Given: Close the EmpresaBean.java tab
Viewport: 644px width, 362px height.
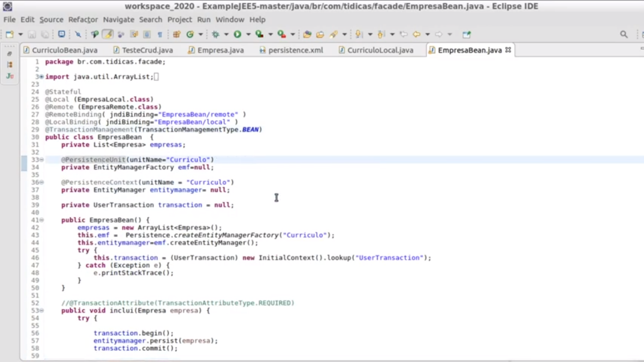Looking at the screenshot, I should click(508, 49).
